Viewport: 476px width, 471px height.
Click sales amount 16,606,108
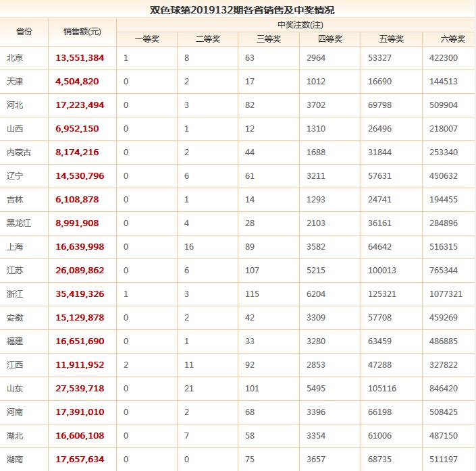(x=80, y=435)
